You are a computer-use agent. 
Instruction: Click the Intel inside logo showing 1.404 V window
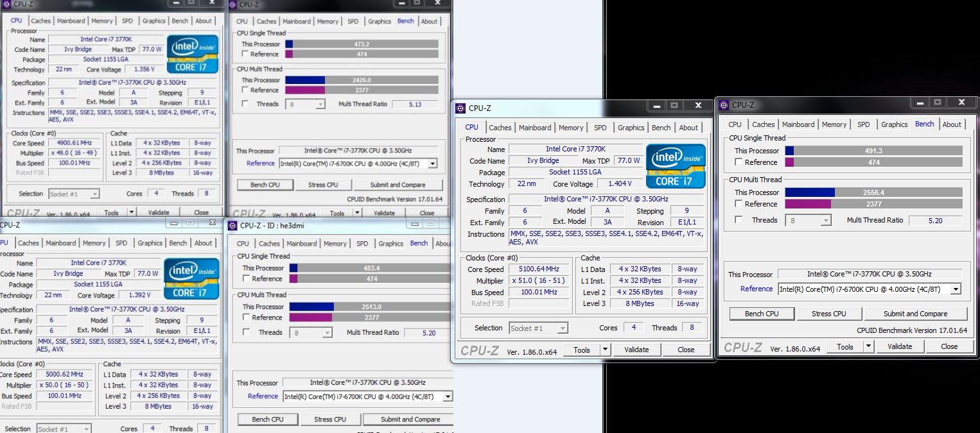coord(675,166)
